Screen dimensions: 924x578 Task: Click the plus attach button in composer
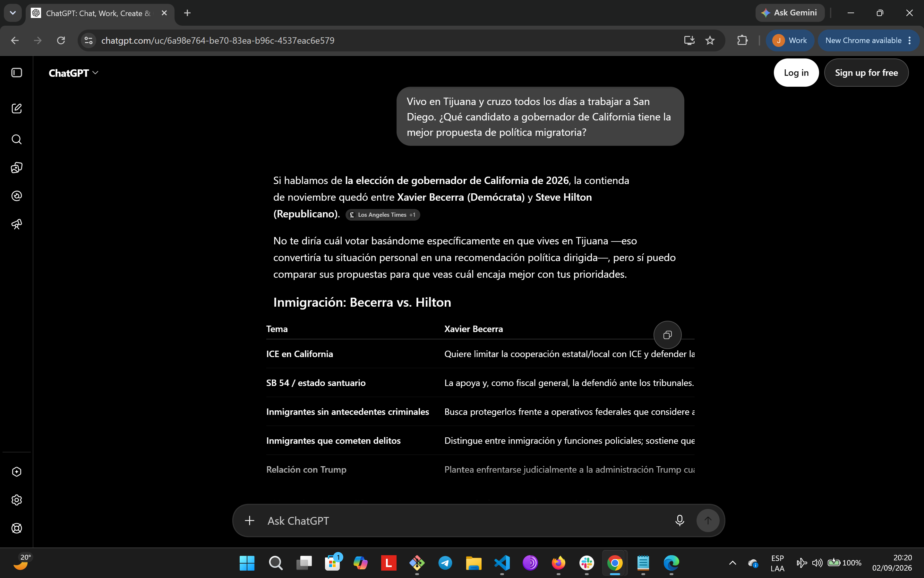pos(249,521)
